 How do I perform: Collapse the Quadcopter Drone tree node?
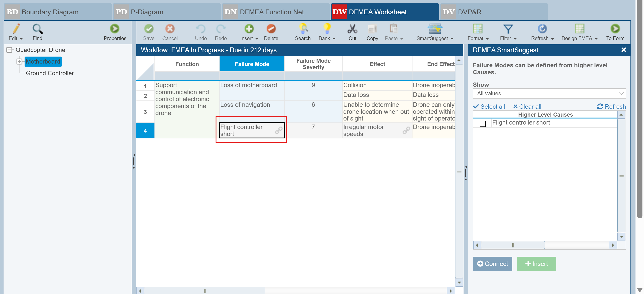9,50
